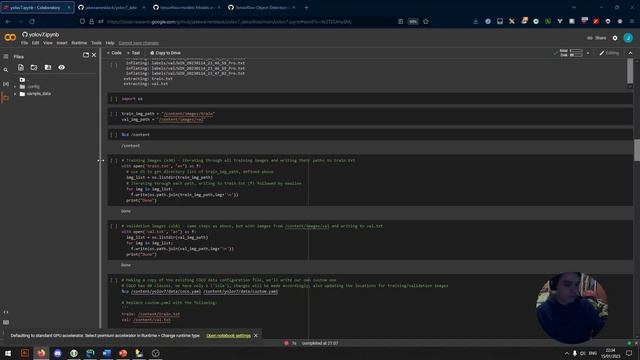Open the Insert menu
The image size is (640, 360).
(62, 43)
